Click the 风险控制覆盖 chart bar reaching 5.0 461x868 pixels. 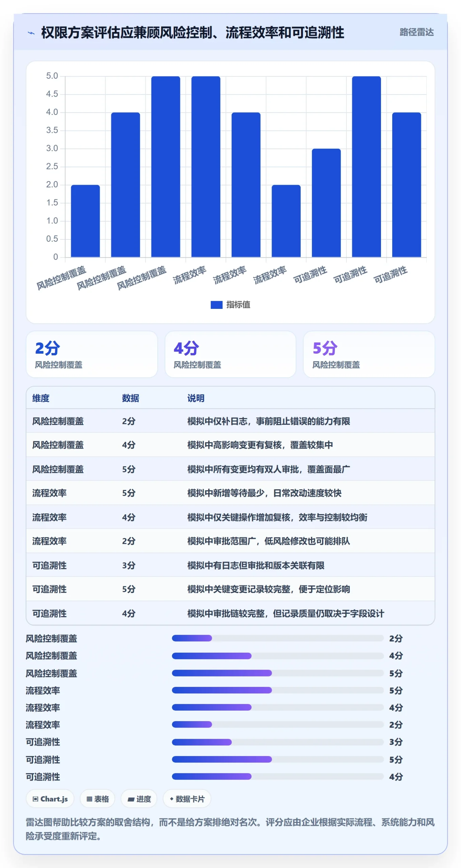[166, 166]
